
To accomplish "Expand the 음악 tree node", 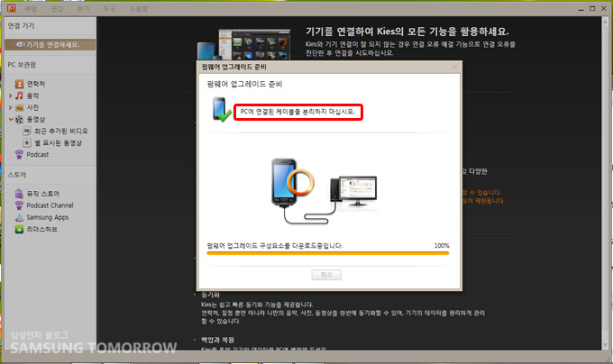I will coord(11,96).
